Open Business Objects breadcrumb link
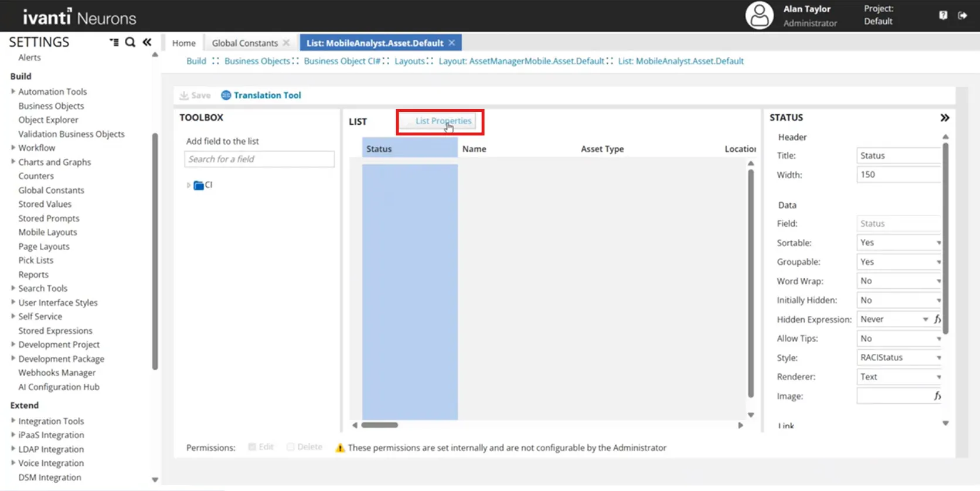Viewport: 980px width, 491px height. (x=257, y=61)
